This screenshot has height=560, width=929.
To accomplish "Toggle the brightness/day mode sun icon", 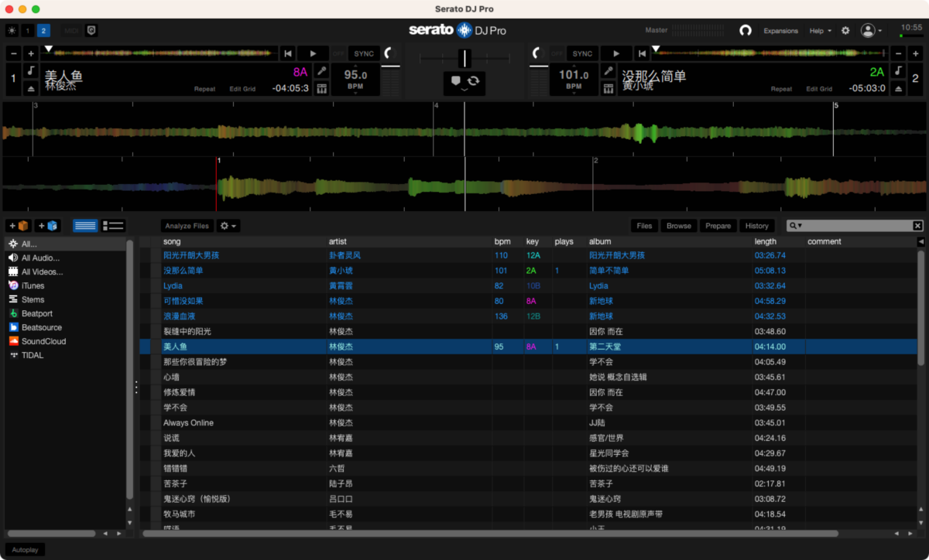I will [x=12, y=31].
